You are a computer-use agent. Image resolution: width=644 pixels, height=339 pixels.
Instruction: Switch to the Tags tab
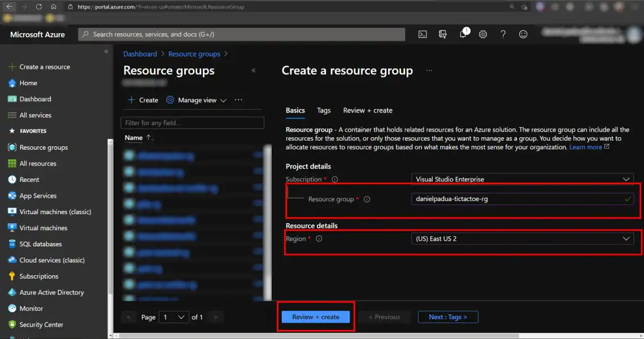323,110
